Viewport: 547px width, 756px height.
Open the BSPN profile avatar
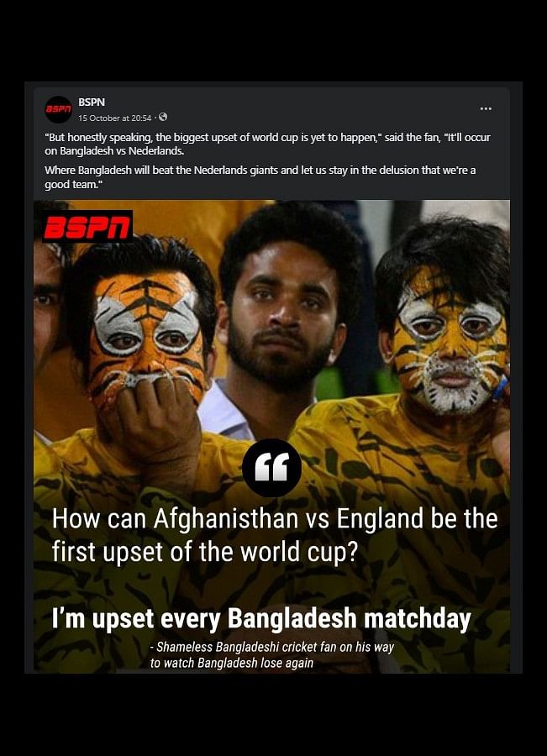click(x=58, y=110)
